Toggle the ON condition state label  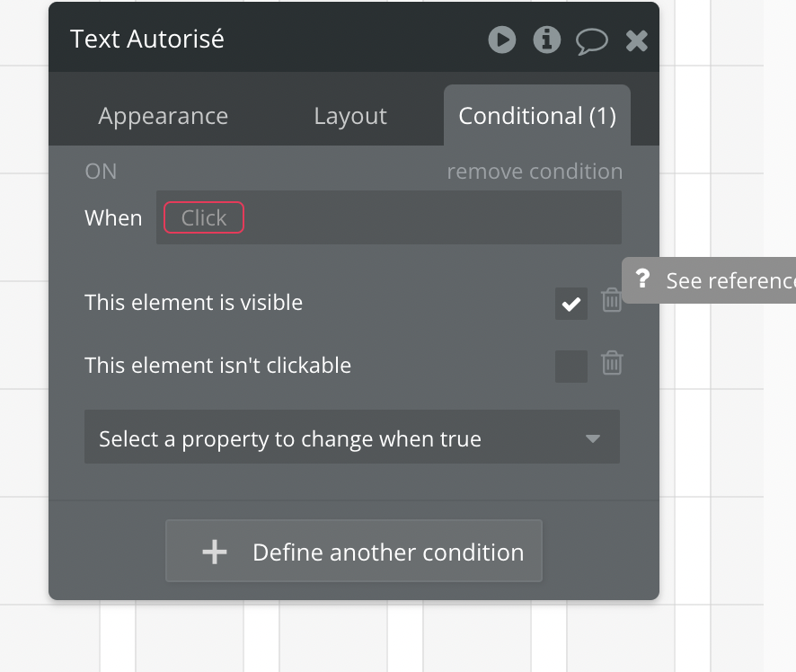[101, 172]
